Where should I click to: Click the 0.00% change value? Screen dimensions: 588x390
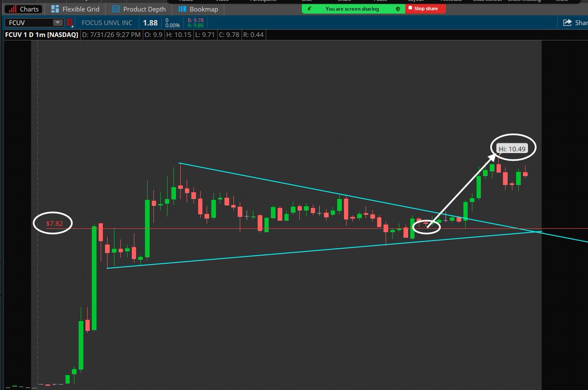171,25
